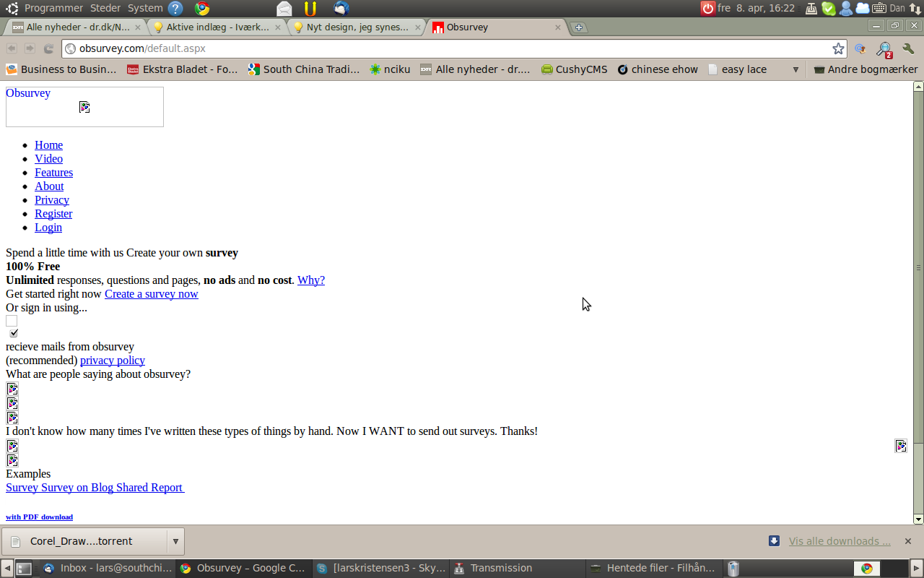This screenshot has height=578, width=924.
Task: Expand the bookmarks overflow arrow
Action: (x=796, y=69)
